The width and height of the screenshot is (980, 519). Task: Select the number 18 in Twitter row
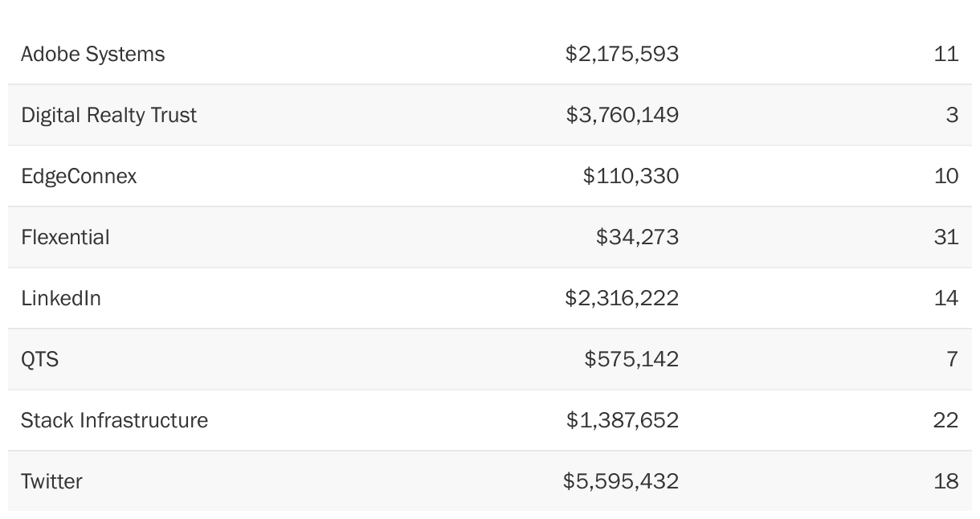click(x=946, y=481)
